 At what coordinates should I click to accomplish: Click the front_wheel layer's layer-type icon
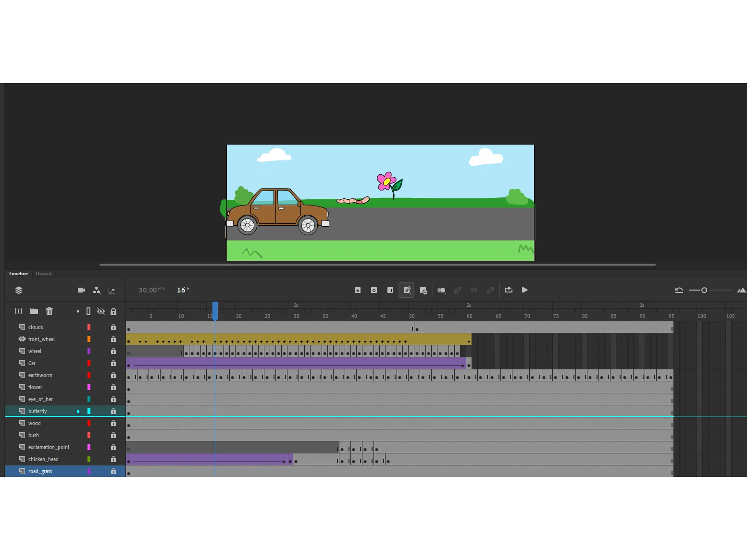click(x=22, y=339)
